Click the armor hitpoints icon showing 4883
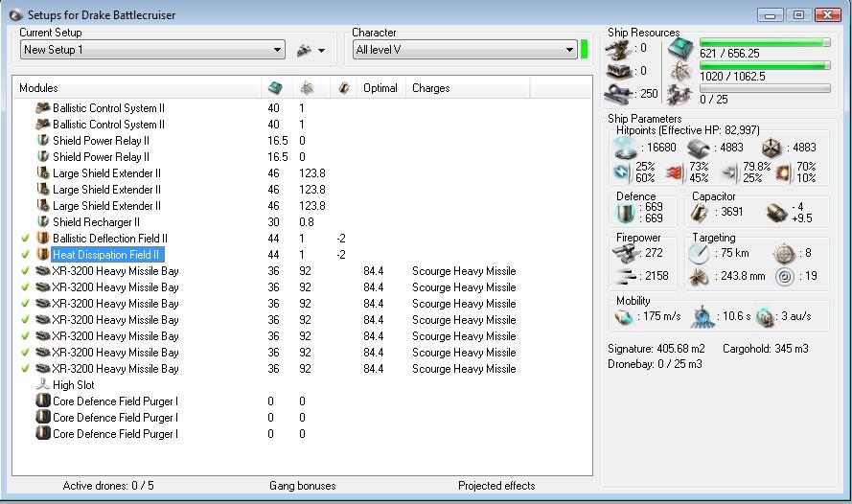The height and width of the screenshot is (504, 852). pyautogui.click(x=699, y=148)
